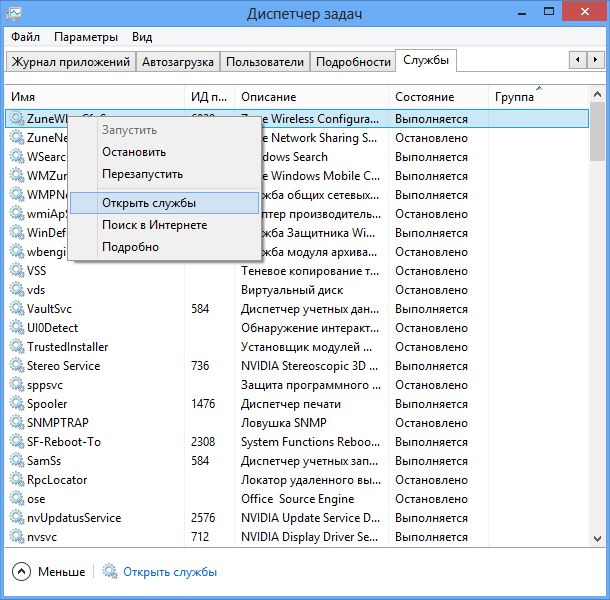Select Открыть службы in the context menu
This screenshot has height=600, width=610.
coord(148,203)
